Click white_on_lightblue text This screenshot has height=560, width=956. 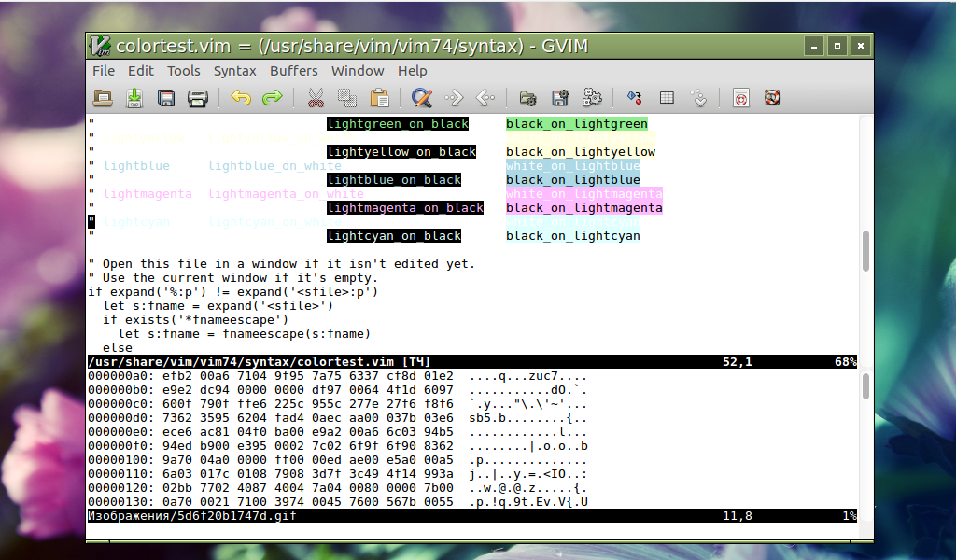pos(573,166)
